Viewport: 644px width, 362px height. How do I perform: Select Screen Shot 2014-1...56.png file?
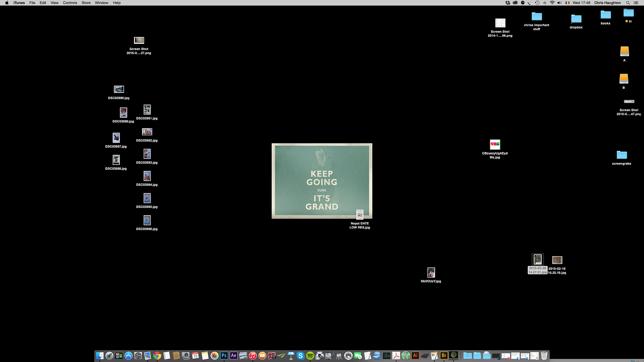[x=500, y=28]
